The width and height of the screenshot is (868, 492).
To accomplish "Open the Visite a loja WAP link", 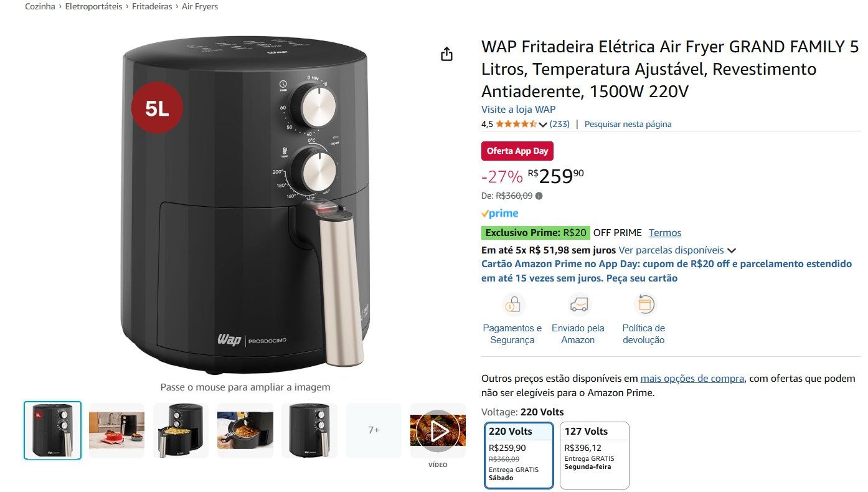I will point(519,109).
